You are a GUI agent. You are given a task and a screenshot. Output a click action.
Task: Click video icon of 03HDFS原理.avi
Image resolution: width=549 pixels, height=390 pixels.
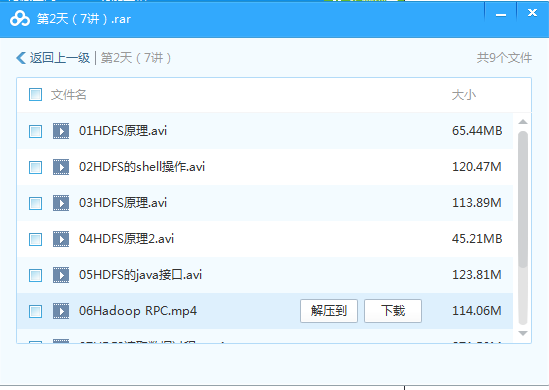[x=61, y=203]
